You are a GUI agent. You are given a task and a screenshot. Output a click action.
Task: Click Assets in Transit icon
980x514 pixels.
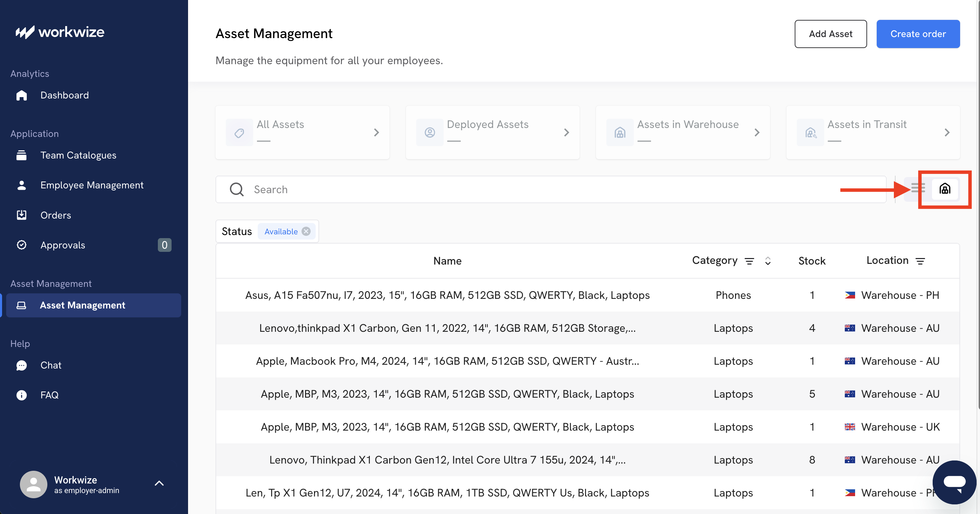click(x=810, y=132)
